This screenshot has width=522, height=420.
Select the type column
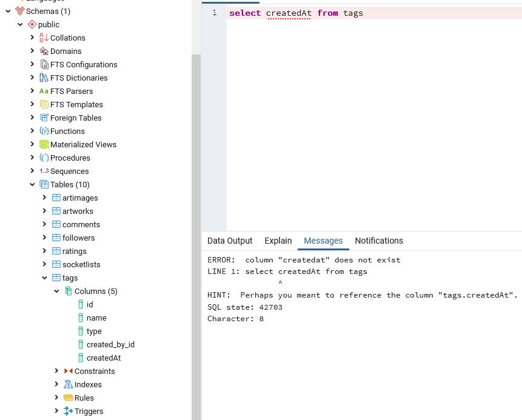pos(94,331)
